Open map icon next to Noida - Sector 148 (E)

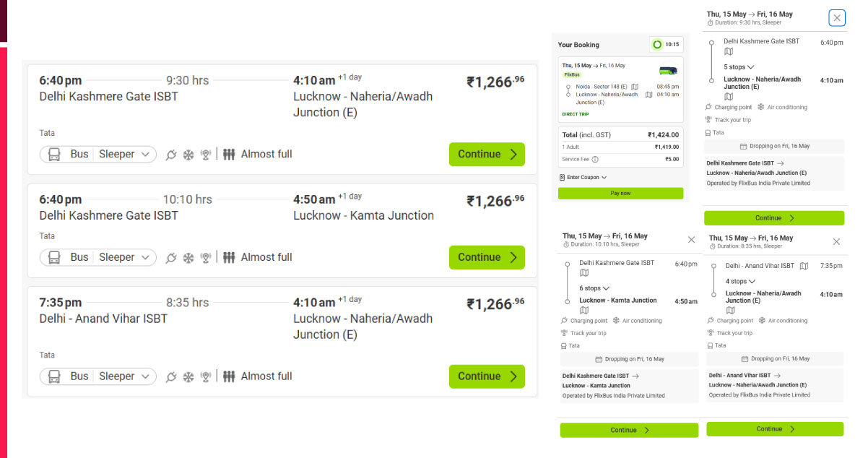[x=635, y=87]
